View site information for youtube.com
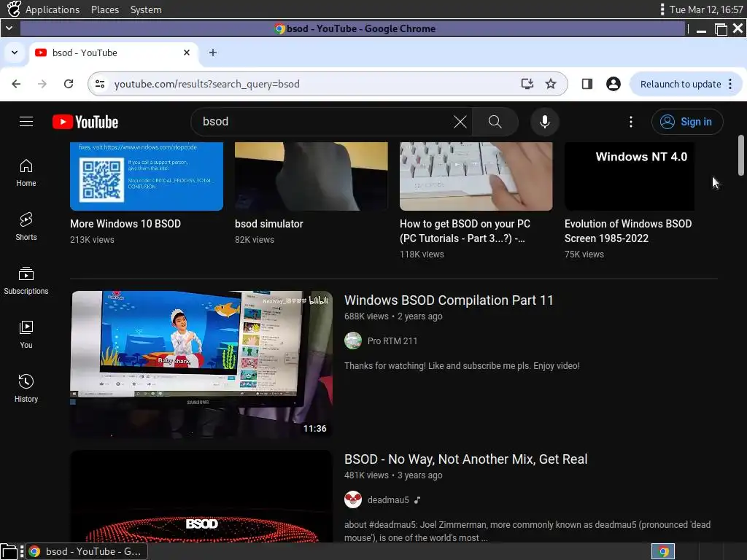 [100, 84]
